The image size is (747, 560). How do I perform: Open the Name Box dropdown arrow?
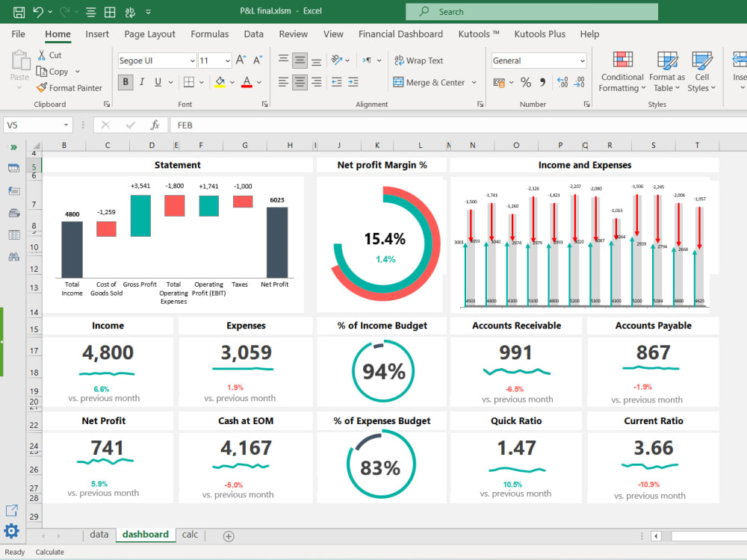pos(66,125)
